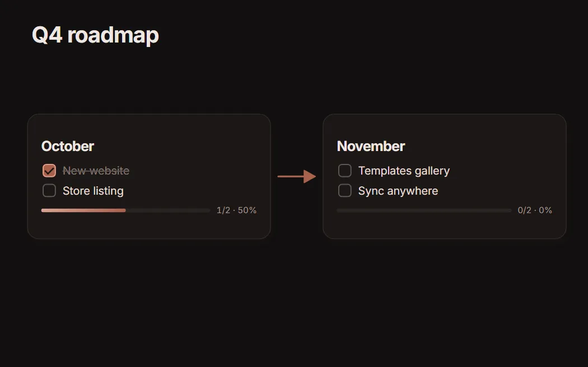Click the November card heading
Screen dimensions: 588x367
[371, 147]
